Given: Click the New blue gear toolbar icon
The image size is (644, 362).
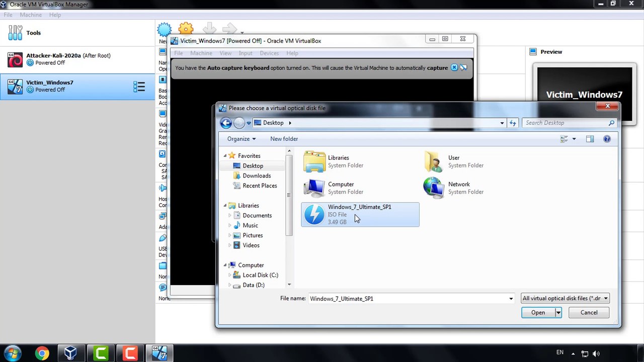Looking at the screenshot, I should [x=164, y=30].
